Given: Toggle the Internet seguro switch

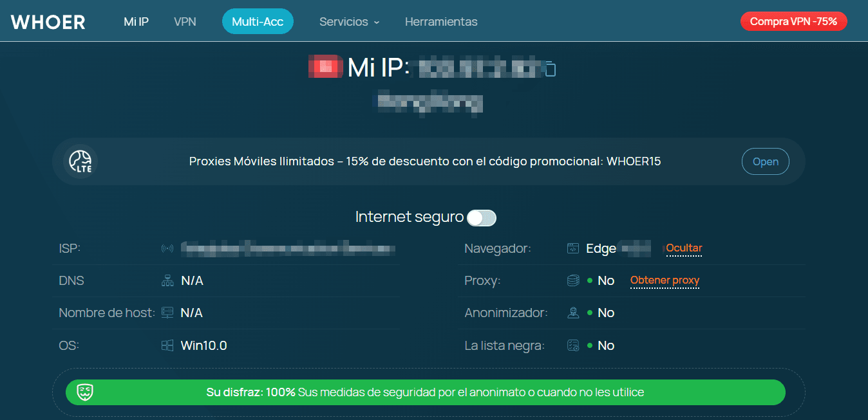Looking at the screenshot, I should tap(481, 217).
